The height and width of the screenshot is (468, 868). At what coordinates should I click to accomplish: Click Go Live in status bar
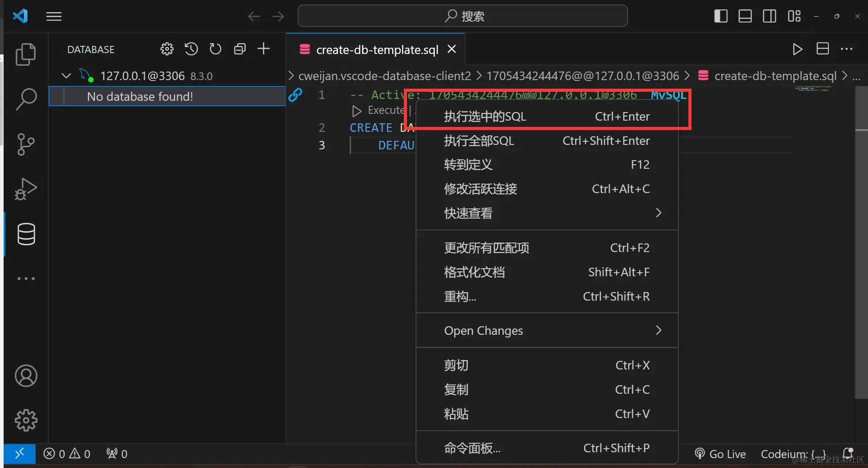click(720, 454)
